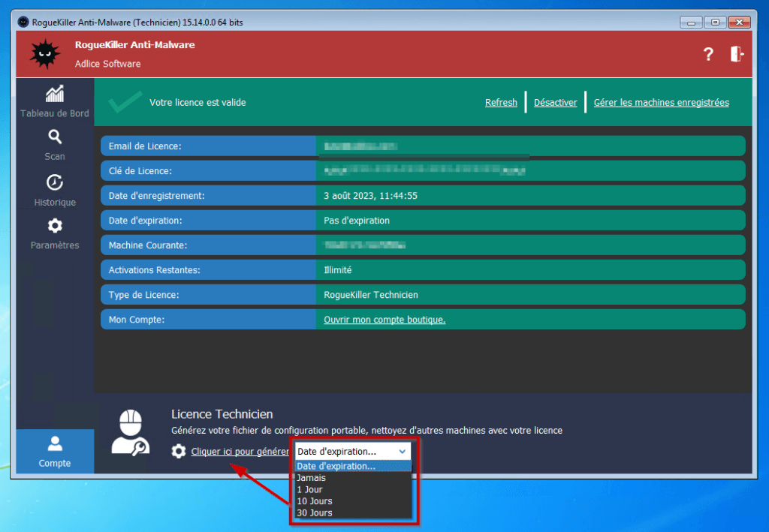Choose Jamais from expiration list

pyautogui.click(x=312, y=478)
